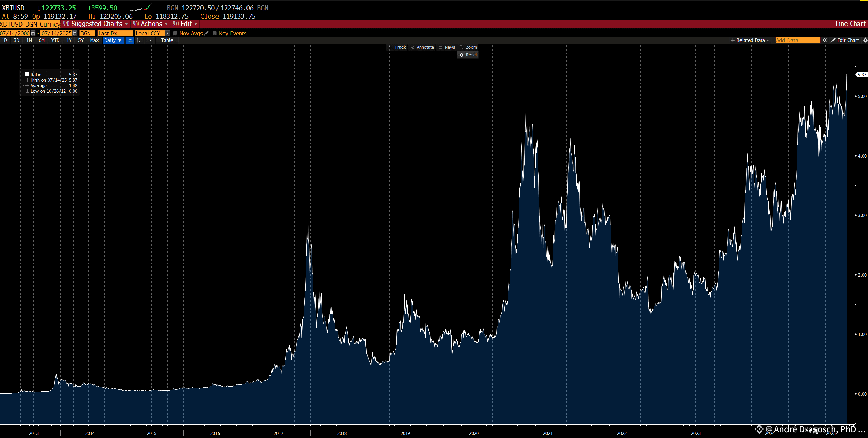Click the start date field 07/14/2000
868x438 pixels.
[x=15, y=33]
